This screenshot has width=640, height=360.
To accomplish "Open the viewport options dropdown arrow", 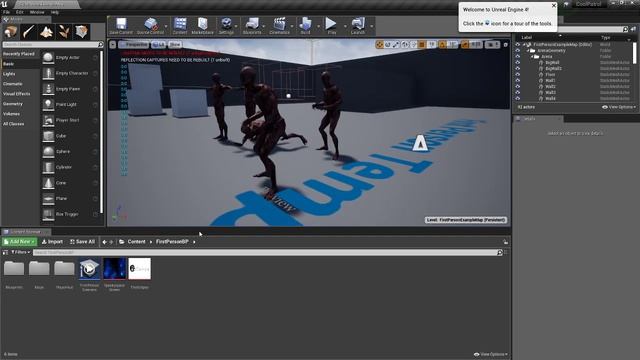I will point(113,44).
